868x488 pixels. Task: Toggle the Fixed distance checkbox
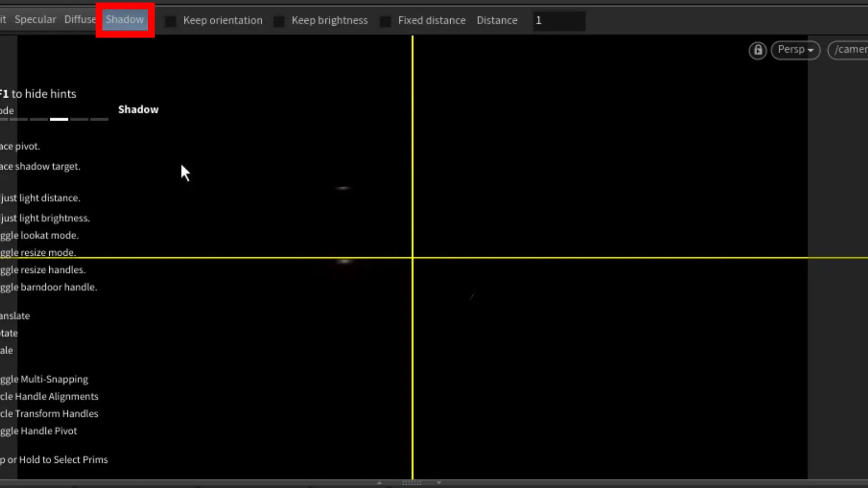[385, 21]
